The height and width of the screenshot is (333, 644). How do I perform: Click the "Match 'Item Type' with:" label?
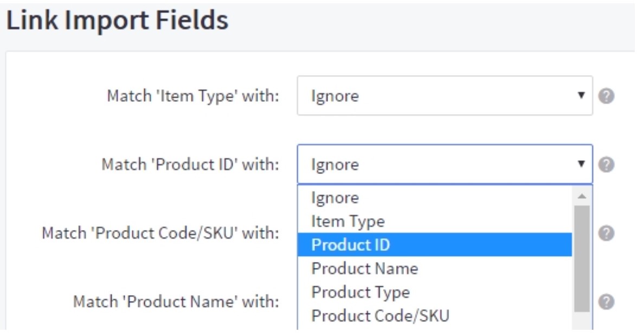[x=193, y=96]
